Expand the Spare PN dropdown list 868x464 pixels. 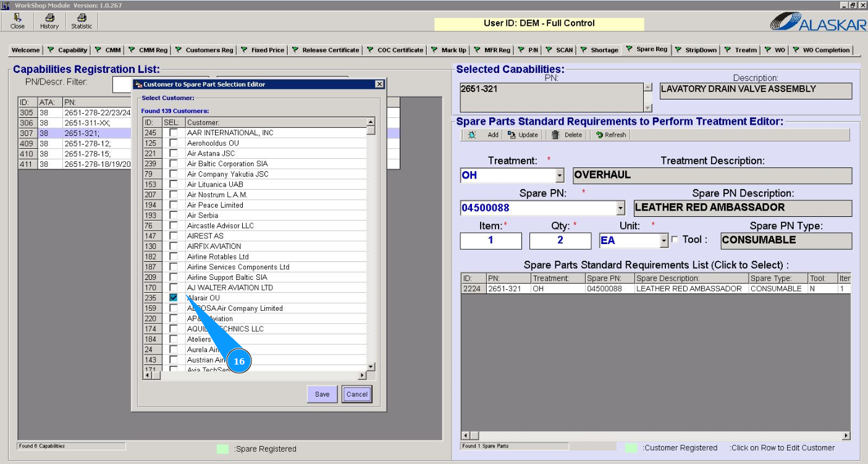(621, 208)
